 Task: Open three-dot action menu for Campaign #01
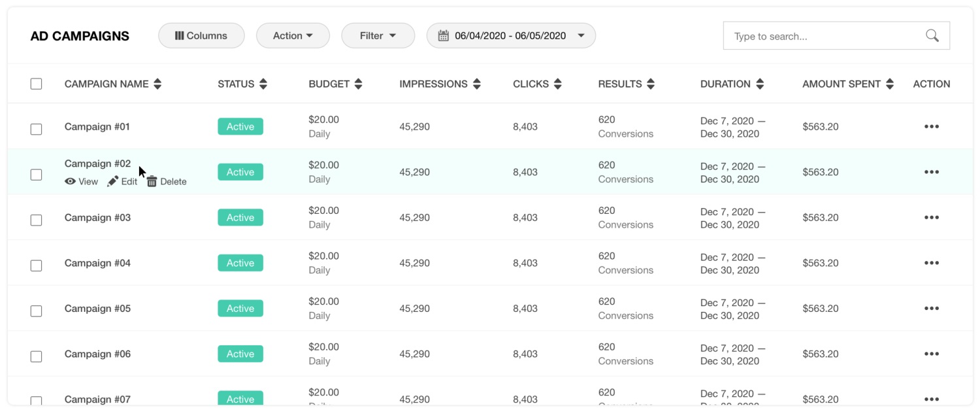tap(931, 127)
